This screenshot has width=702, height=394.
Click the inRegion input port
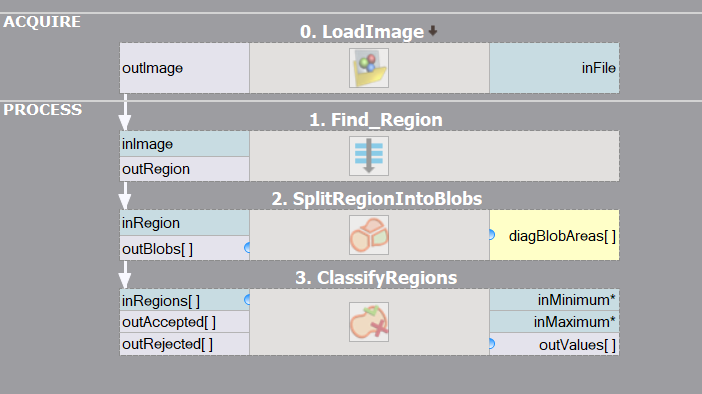[184, 223]
